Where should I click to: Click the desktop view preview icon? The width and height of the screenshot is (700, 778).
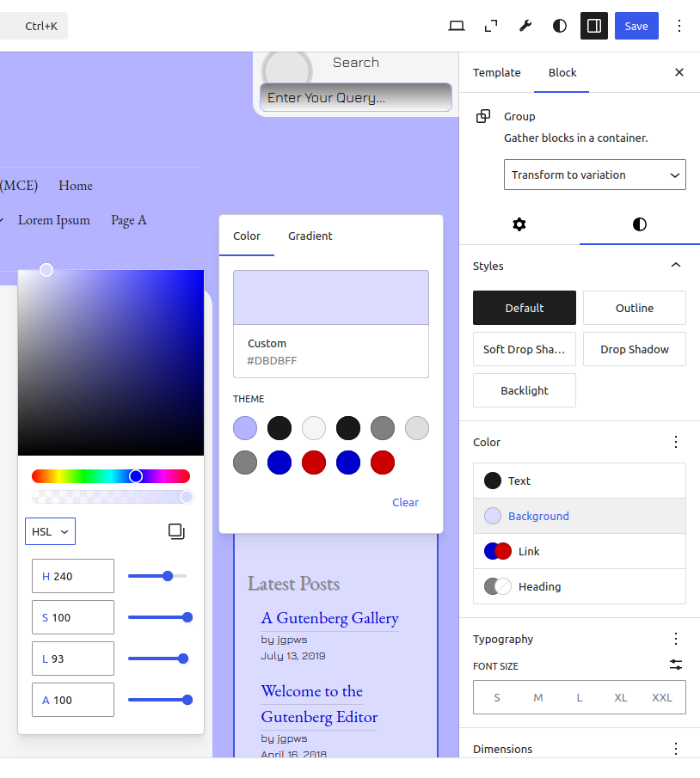coord(457,26)
